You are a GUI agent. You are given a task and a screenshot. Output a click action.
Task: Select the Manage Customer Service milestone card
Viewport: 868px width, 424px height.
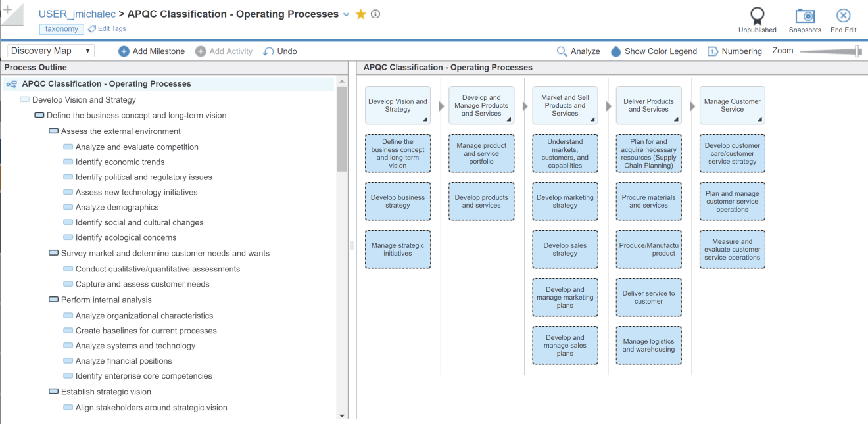732,105
